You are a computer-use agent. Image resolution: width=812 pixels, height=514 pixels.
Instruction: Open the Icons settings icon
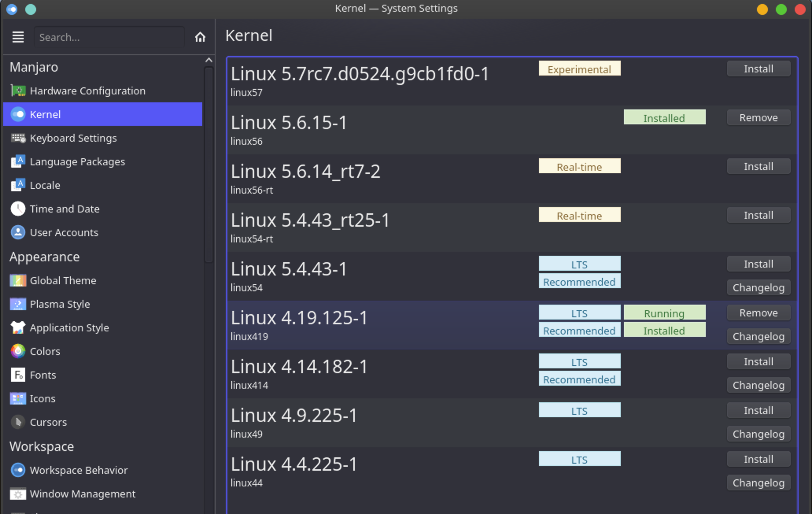tap(18, 399)
